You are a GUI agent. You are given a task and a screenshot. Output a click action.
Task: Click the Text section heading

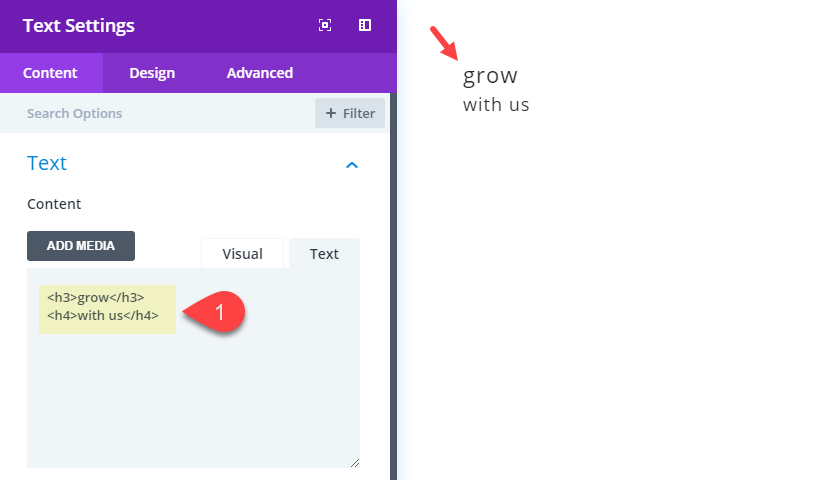(x=47, y=163)
